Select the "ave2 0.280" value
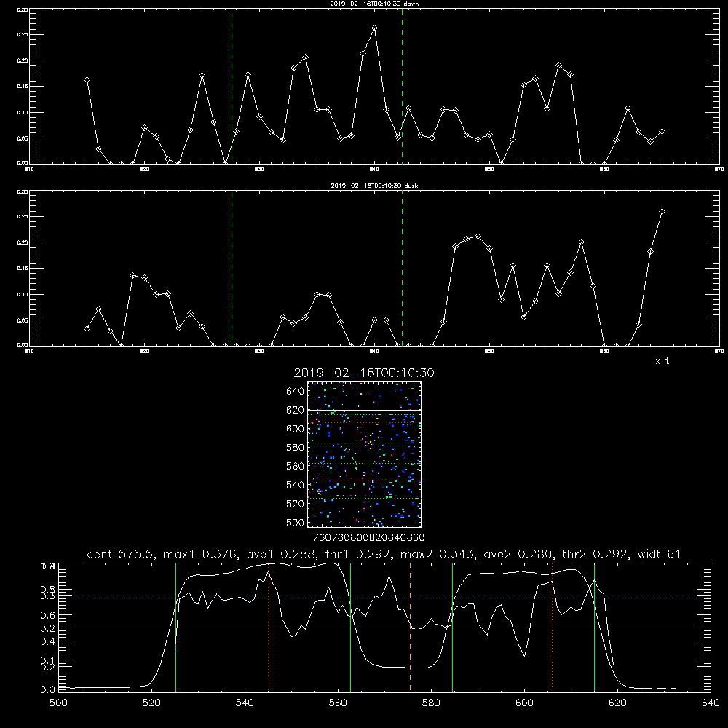728x728 pixels. click(517, 554)
